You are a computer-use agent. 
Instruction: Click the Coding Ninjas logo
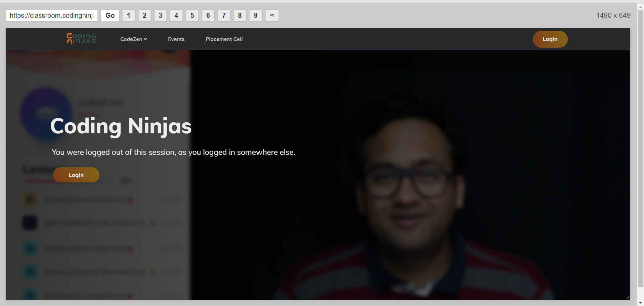tap(81, 39)
